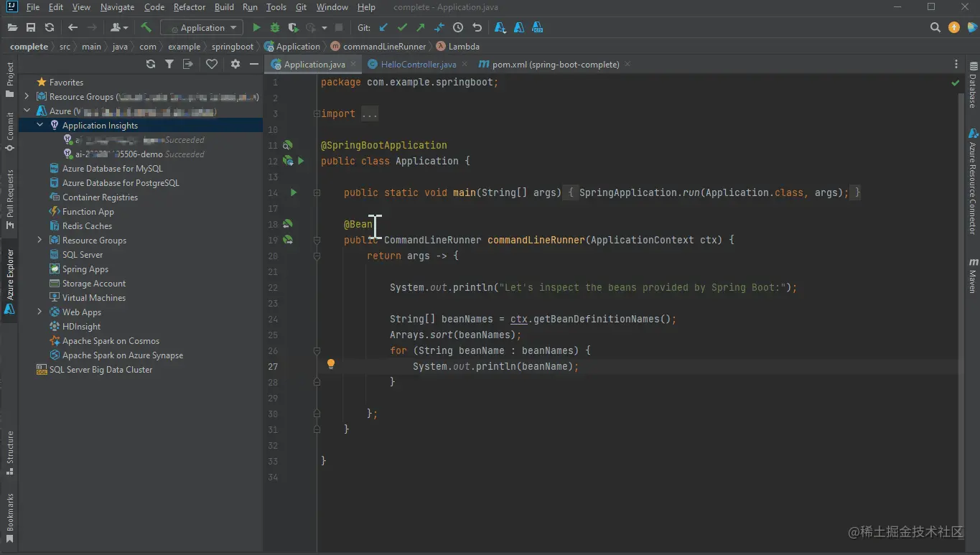
Task: Expand the Web Apps tree node
Action: pos(40,312)
